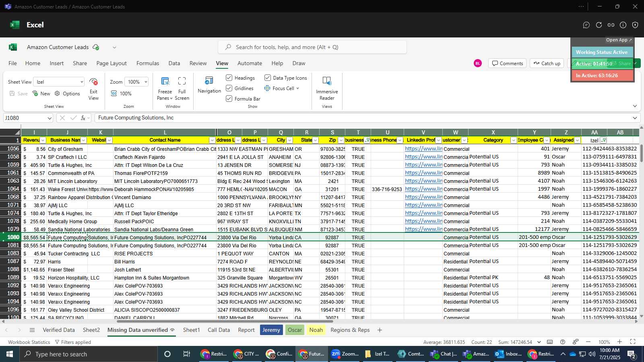The width and height of the screenshot is (644, 362).
Task: Open the Formulas ribbon tab
Action: (x=148, y=63)
